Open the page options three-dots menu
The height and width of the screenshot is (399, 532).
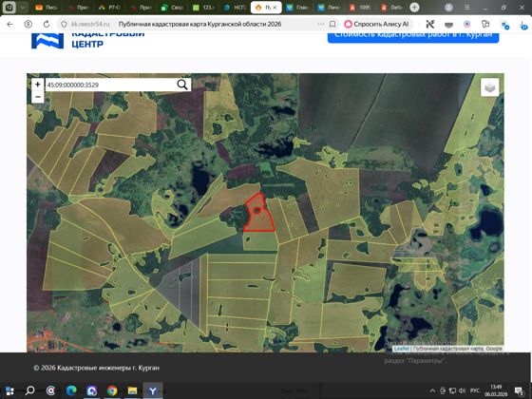pos(320,24)
